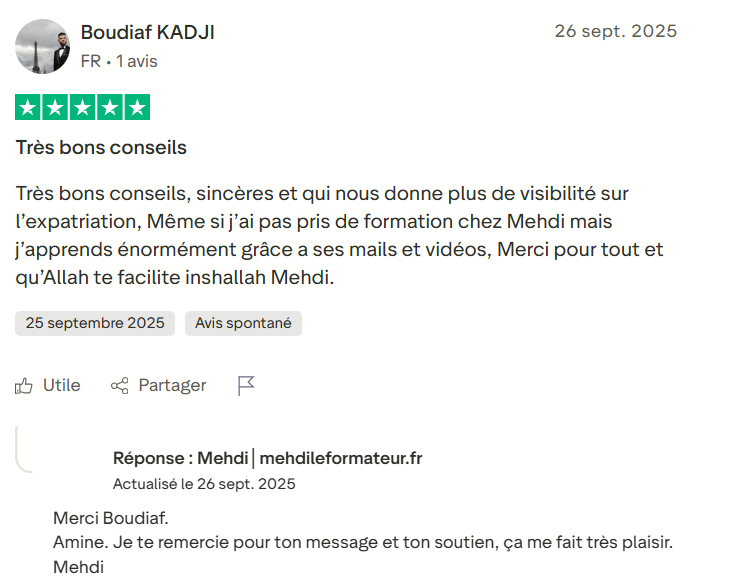Open Boudiaf KADJI's profile picture
Screen dimensions: 750x586
[x=43, y=46]
